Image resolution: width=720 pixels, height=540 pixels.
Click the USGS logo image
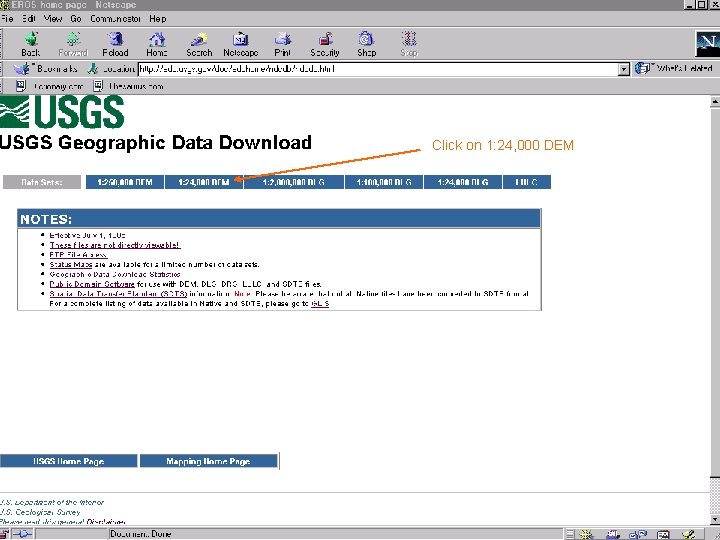pos(62,112)
